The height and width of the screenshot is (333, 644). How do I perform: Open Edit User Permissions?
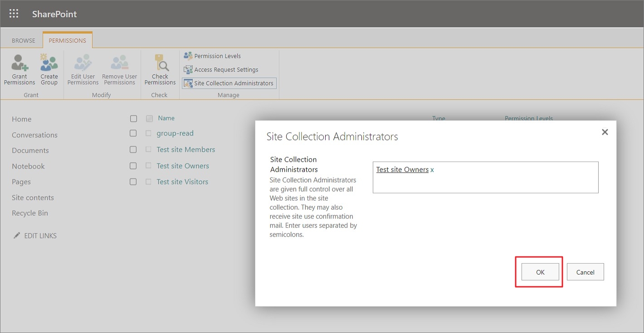coord(83,68)
